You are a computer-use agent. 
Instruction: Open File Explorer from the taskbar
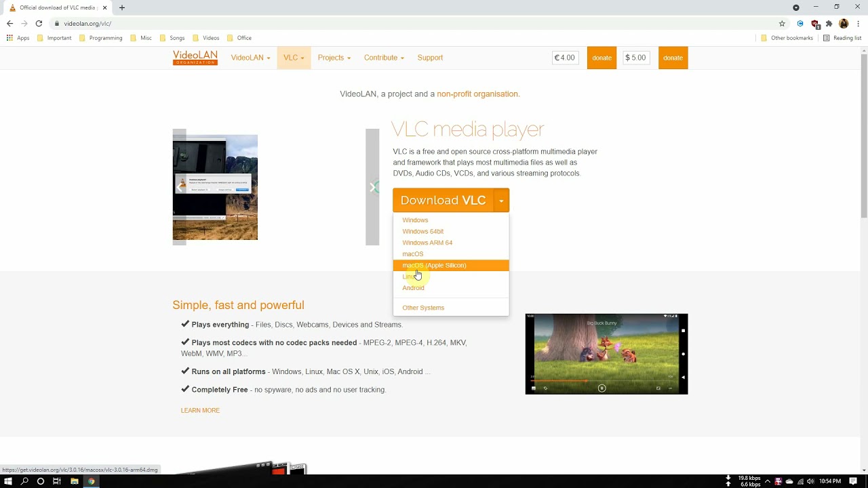coord(74,481)
